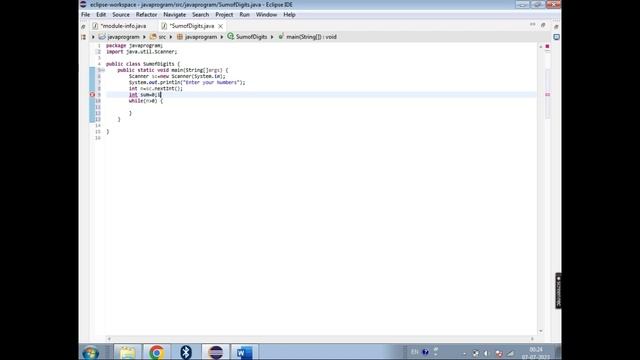This screenshot has height=360, width=640.
Task: Restore the left minimized view stack
Action: (x=84, y=26)
